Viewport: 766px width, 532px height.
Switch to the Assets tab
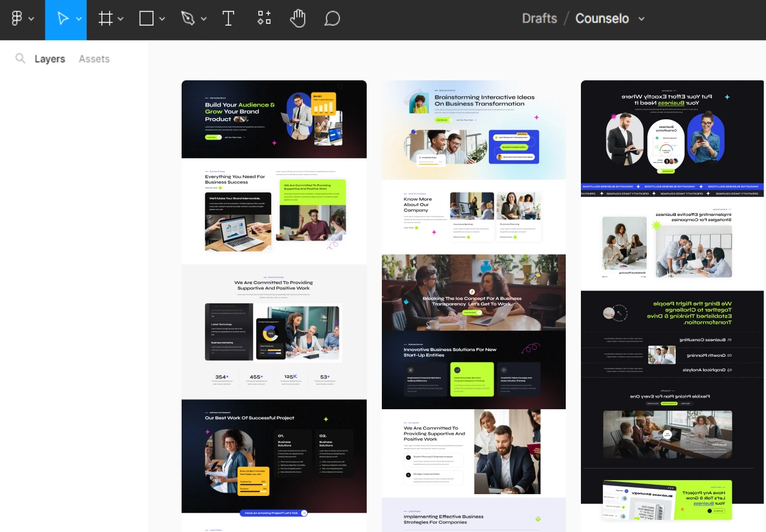94,59
